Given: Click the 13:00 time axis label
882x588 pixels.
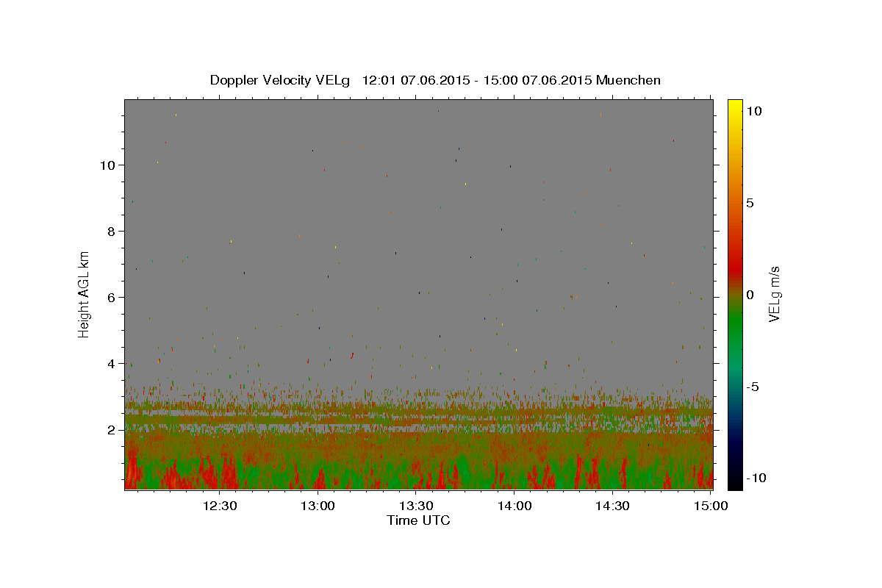Looking at the screenshot, I should [318, 506].
